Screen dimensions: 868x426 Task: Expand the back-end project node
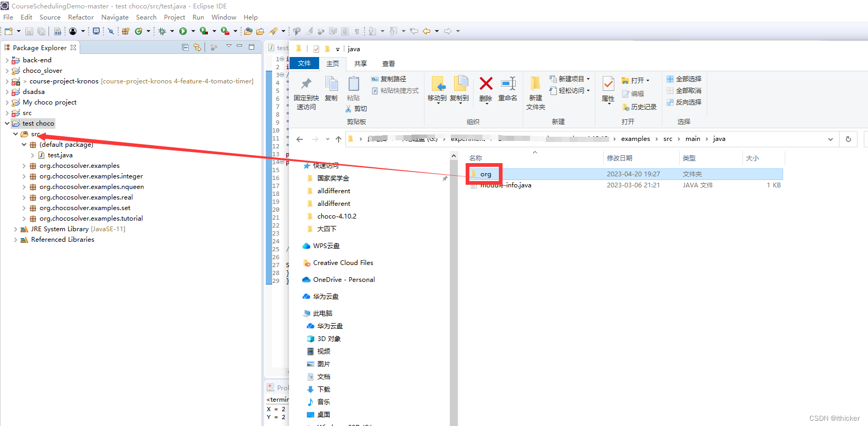click(7, 60)
